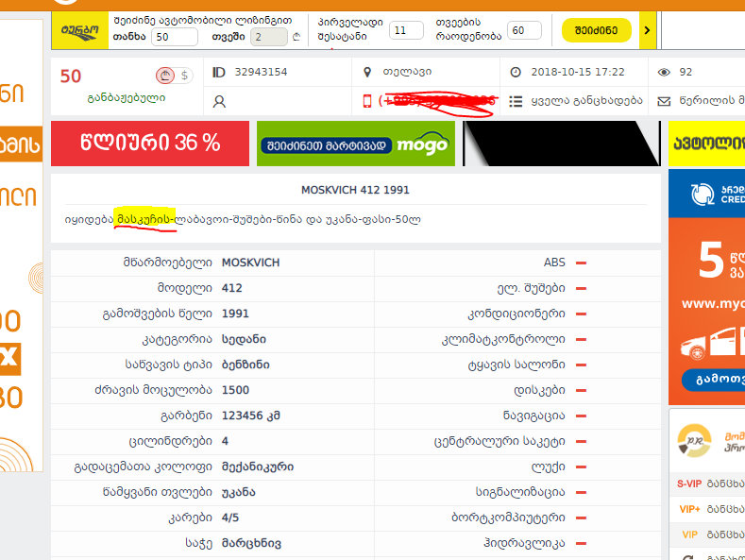Open the black banner ad
This screenshot has height=560, width=745.
(x=562, y=144)
